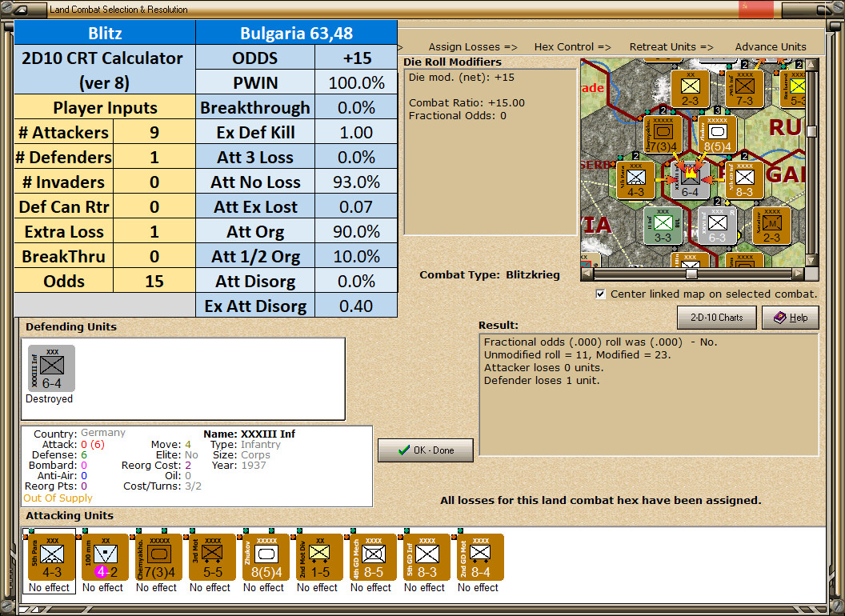Open the Help window
The image size is (845, 616).
coord(791,318)
